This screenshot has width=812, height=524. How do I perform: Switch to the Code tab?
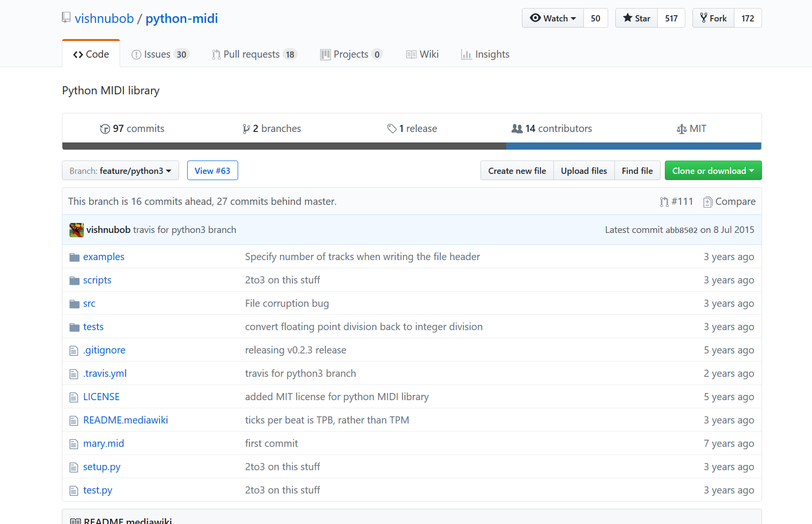tap(91, 54)
